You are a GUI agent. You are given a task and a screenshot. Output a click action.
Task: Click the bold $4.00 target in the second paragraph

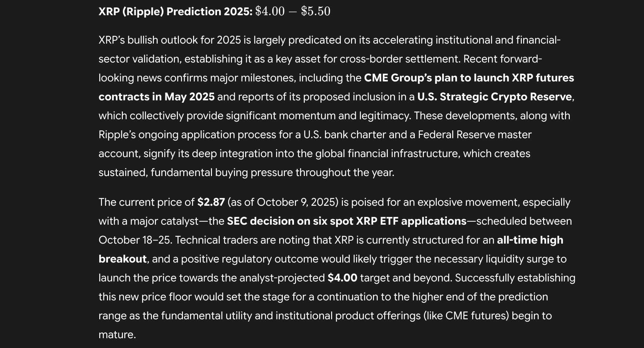(x=342, y=278)
